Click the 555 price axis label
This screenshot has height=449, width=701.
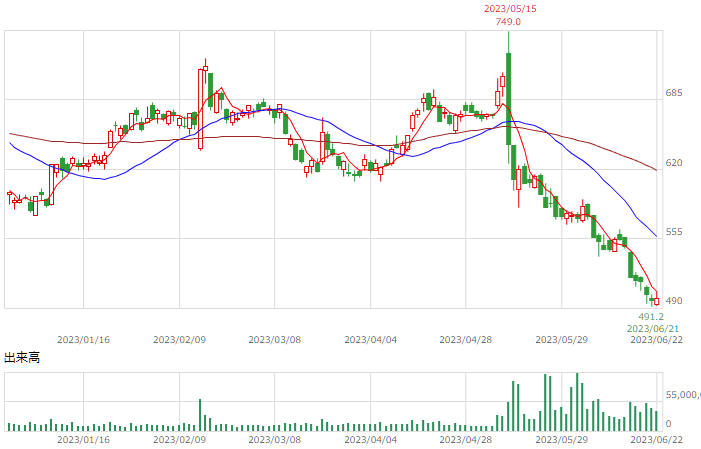674,232
